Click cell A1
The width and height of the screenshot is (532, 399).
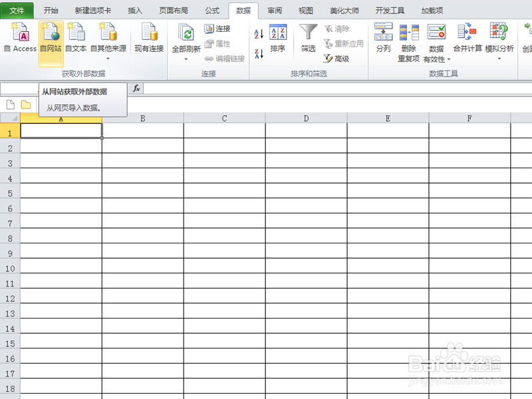[x=61, y=130]
